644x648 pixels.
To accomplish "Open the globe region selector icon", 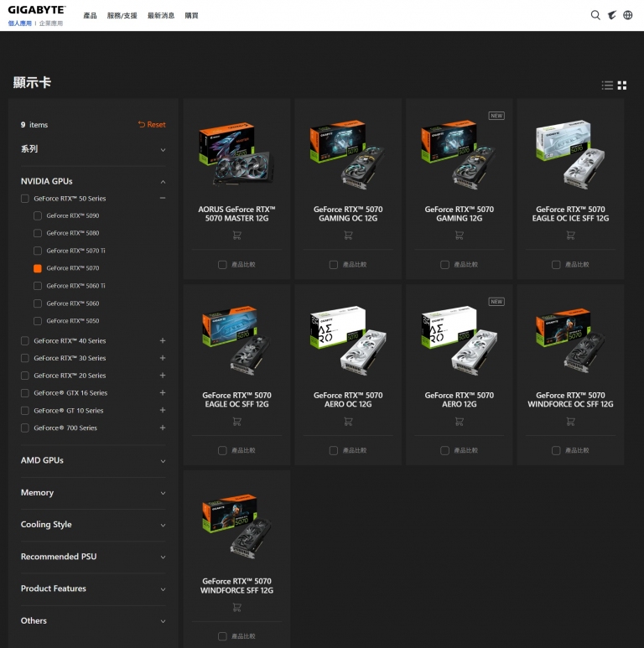I will pyautogui.click(x=628, y=15).
